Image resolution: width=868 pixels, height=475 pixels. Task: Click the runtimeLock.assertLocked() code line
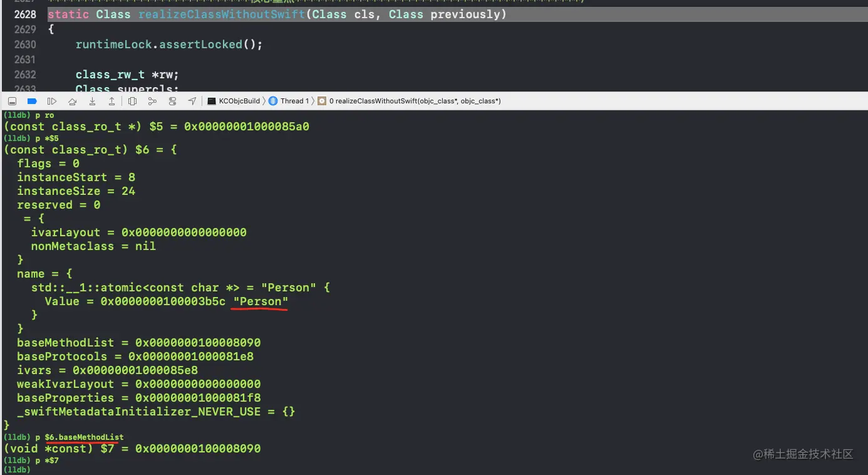(169, 44)
